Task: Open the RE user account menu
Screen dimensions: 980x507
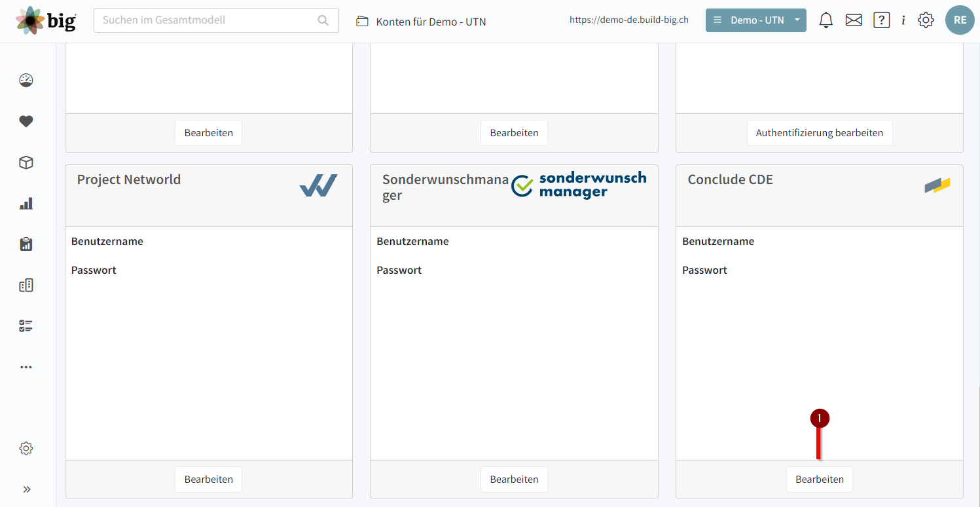Action: pyautogui.click(x=960, y=20)
